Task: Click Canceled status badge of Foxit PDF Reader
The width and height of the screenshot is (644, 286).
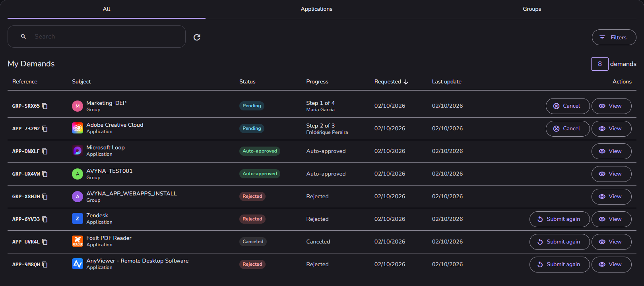Action: (253, 242)
